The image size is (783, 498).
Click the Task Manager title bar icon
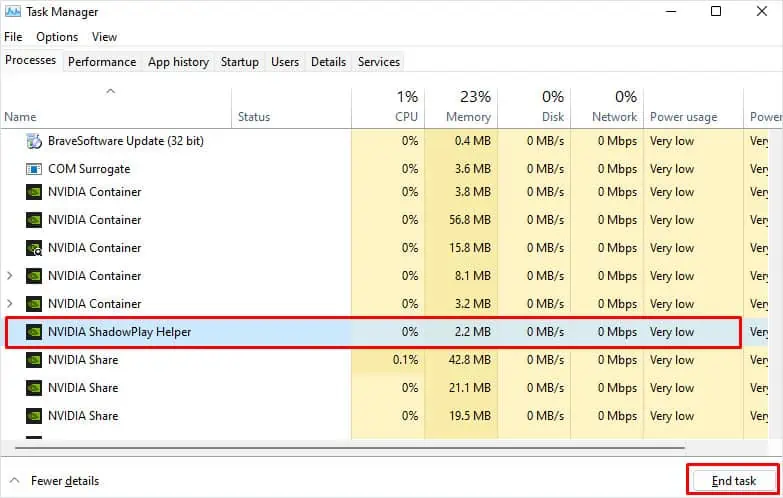12,12
